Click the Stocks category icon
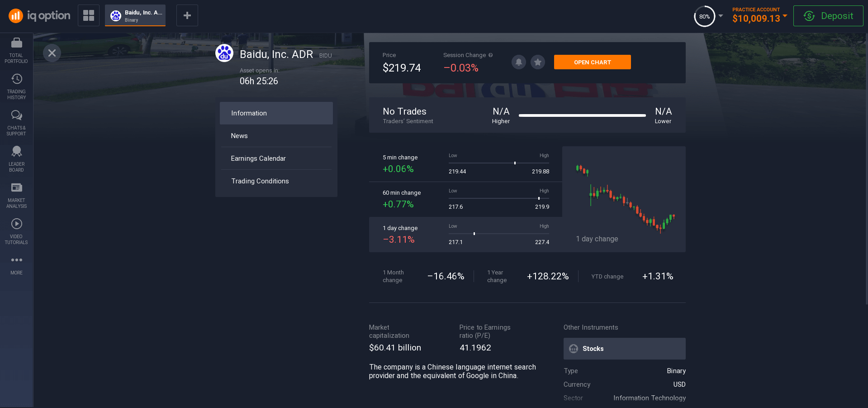The image size is (868, 408). coord(574,349)
